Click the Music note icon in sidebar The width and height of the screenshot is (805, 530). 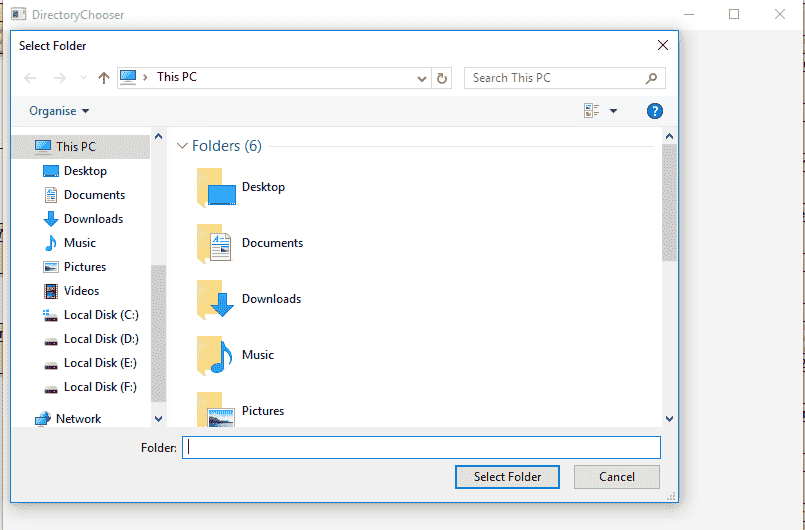click(x=51, y=243)
